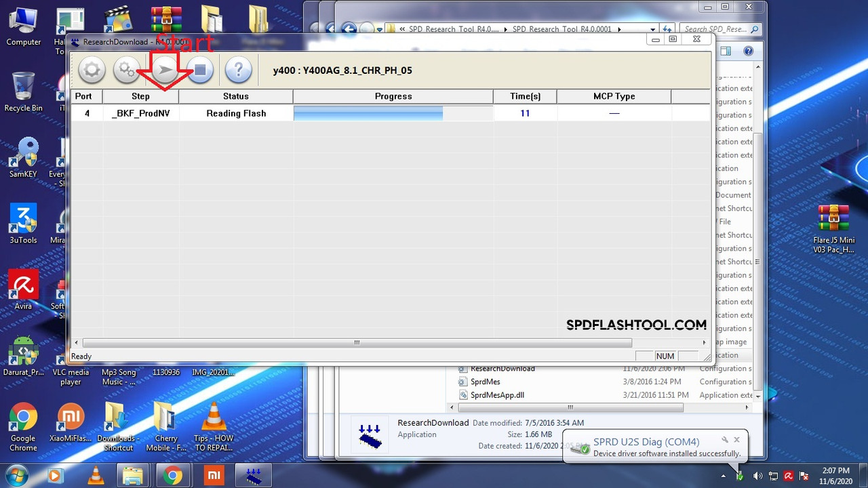Click the Reading Flash progress bar
The image size is (868, 488).
point(393,113)
